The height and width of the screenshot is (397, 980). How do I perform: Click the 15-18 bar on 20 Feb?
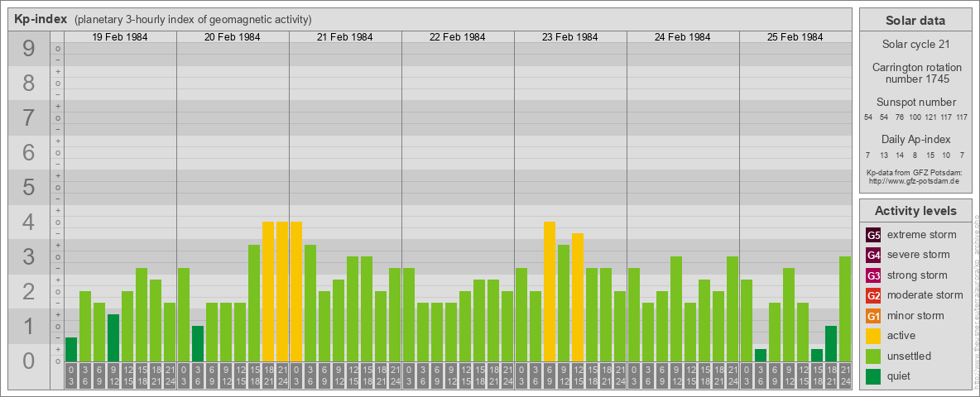(x=254, y=304)
